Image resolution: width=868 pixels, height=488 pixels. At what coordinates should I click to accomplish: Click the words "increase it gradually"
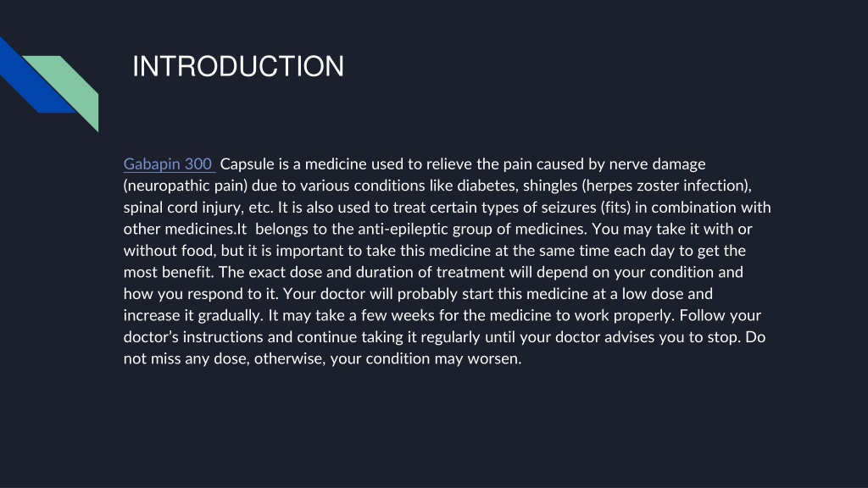(192, 315)
